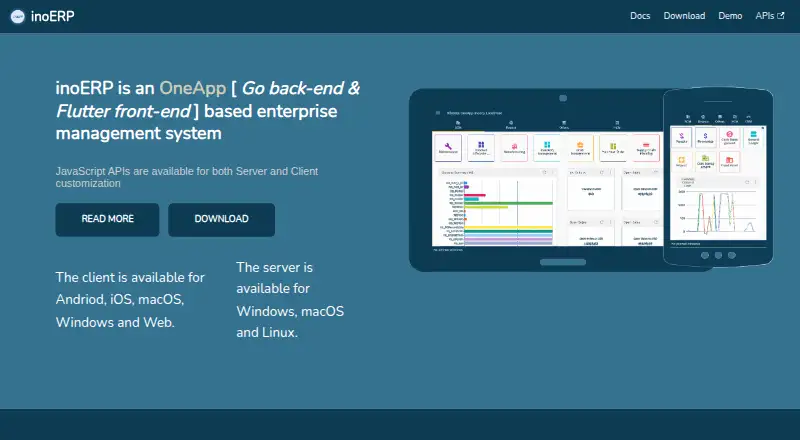Click 'The client is available for' paragraph
This screenshot has width=800, height=440.
pos(130,300)
